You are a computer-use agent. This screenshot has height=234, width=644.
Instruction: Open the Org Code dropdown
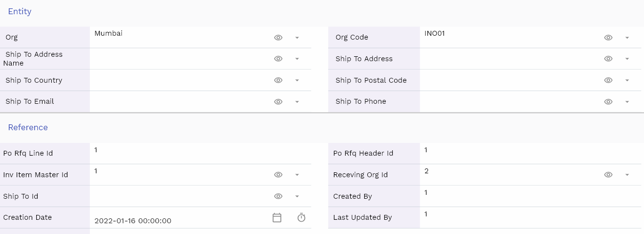pos(627,38)
